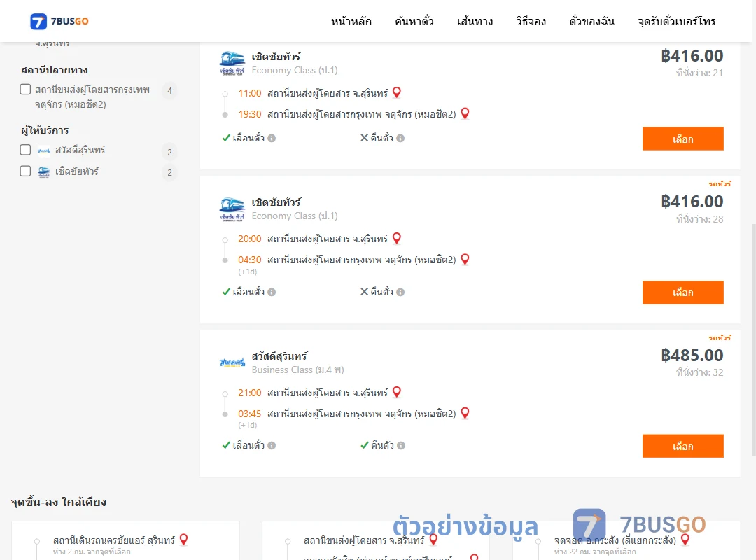Check the เชิดชัยทัวร์ operator filter
Viewport: 756px width, 560px height.
[x=26, y=171]
